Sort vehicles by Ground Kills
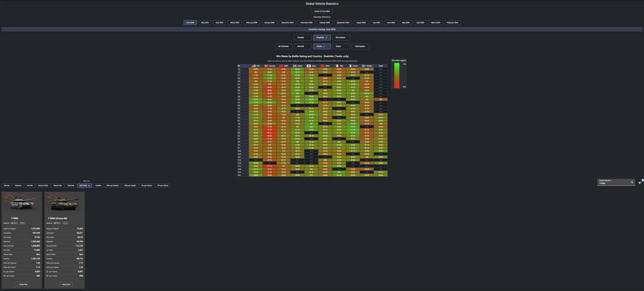The width and height of the screenshot is (644, 291). pos(44,185)
